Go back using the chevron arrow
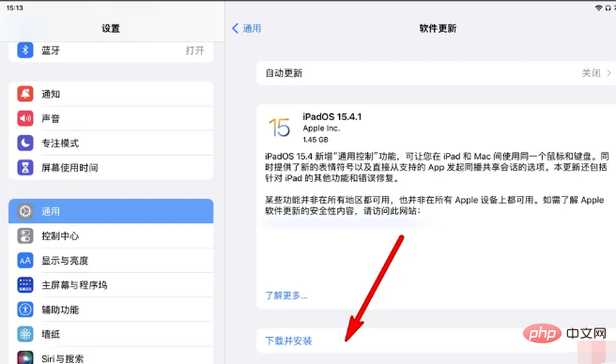The image size is (616, 364). pyautogui.click(x=235, y=28)
